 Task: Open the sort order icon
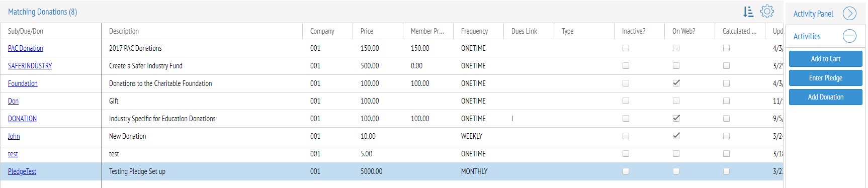tap(748, 12)
